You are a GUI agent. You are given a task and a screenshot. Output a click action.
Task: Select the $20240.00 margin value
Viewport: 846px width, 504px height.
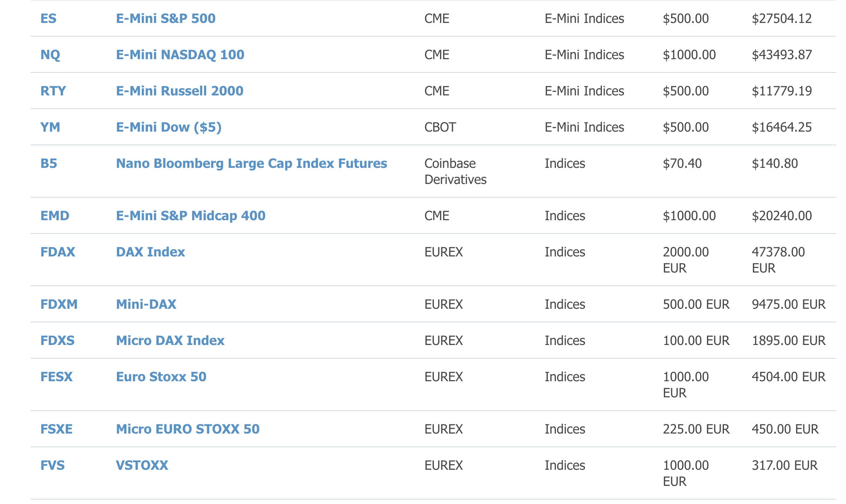coord(782,216)
